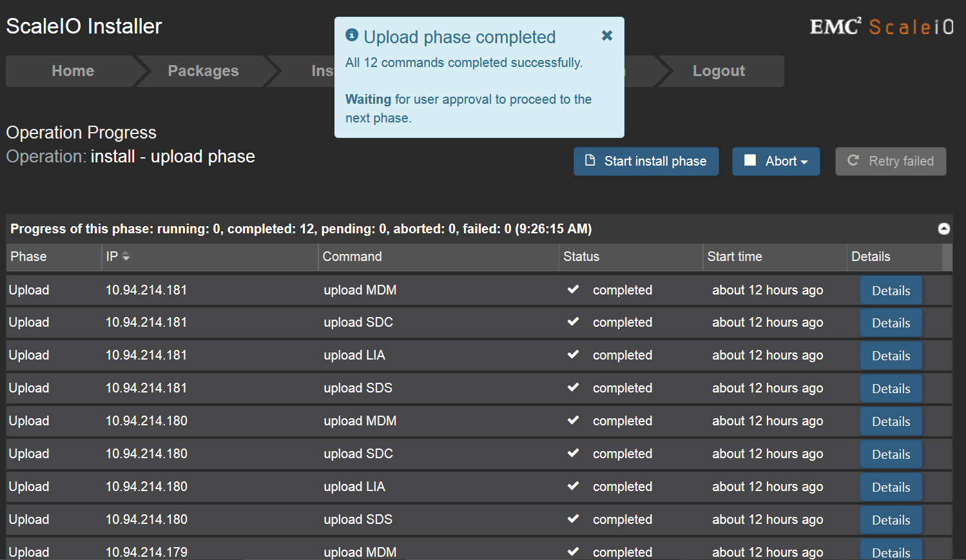Click the checkmark icon for upload SDS on 10.94.214.180
The image size is (966, 560).
(x=573, y=519)
